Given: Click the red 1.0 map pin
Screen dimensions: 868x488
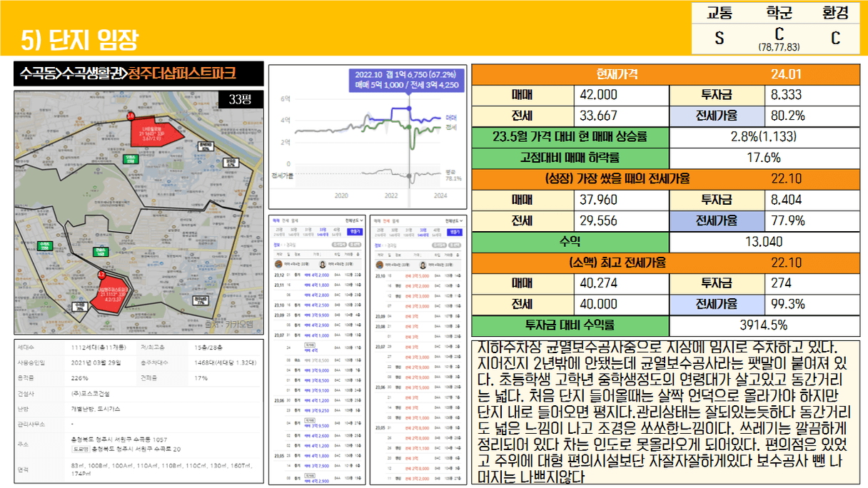Looking at the screenshot, I should pyautogui.click(x=131, y=116).
